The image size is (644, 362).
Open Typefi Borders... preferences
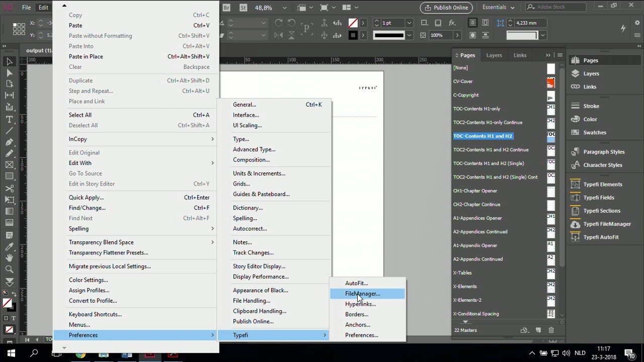367,314
